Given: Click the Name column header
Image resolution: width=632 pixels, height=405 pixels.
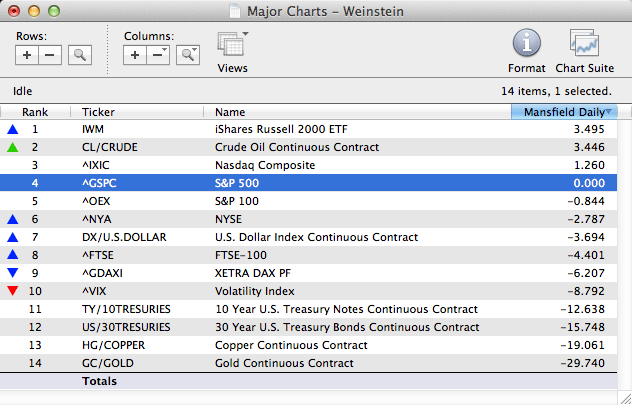Looking at the screenshot, I should pyautogui.click(x=355, y=112).
